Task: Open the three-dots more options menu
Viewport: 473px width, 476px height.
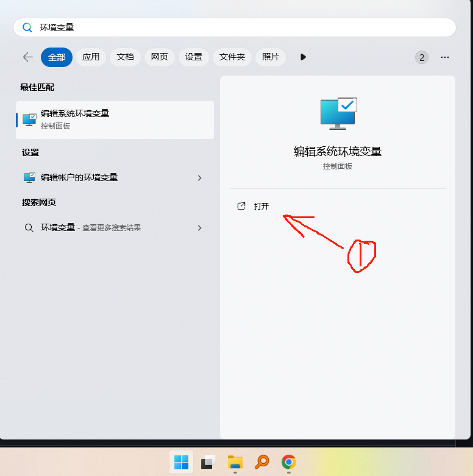Action: pyautogui.click(x=445, y=57)
